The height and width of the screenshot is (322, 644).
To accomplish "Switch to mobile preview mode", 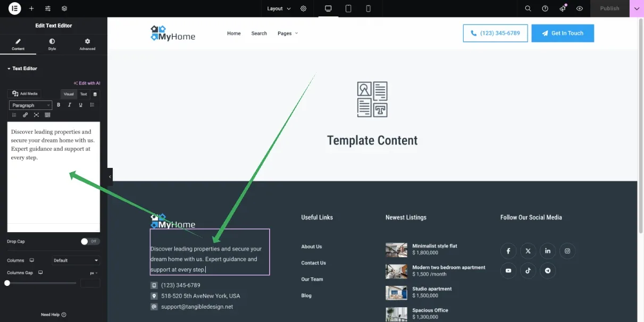I will [368, 9].
